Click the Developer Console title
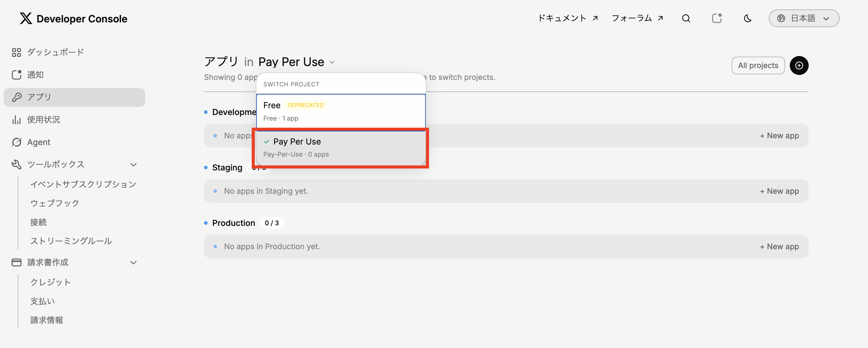This screenshot has height=348, width=868. pos(82,19)
